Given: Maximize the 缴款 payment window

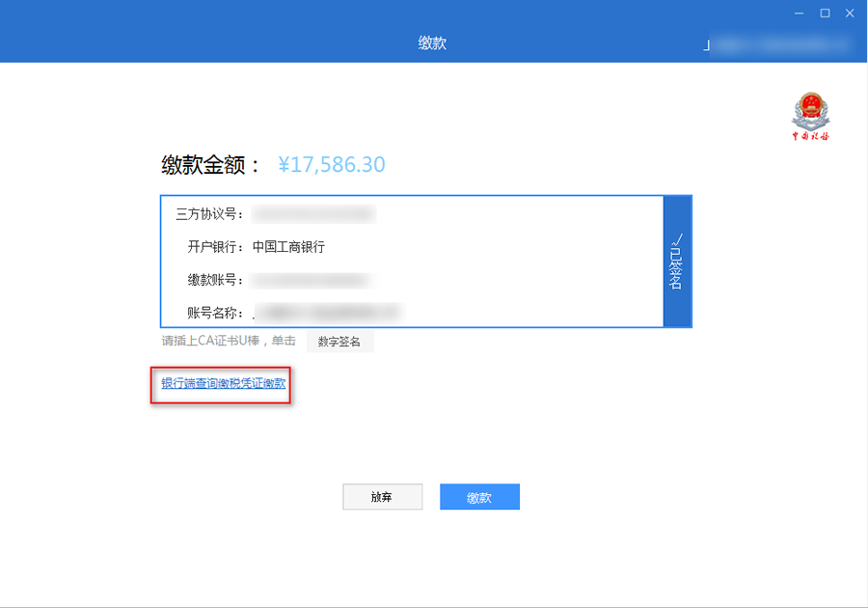Looking at the screenshot, I should (825, 13).
